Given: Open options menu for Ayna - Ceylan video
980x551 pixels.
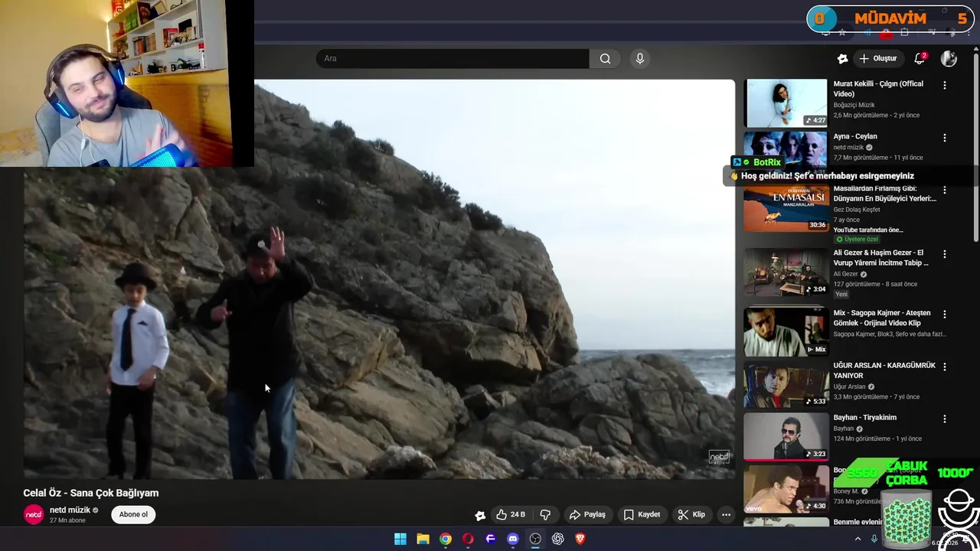Looking at the screenshot, I should (944, 138).
